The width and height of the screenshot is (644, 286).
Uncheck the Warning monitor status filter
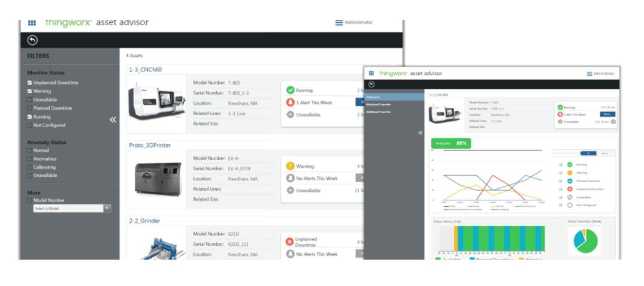[29, 91]
